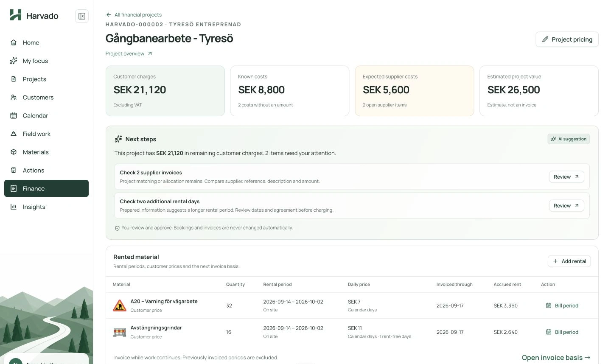Screen dimensions: 611x364
Task: Click the pencil icon in Project pricing
Action: (545, 39)
